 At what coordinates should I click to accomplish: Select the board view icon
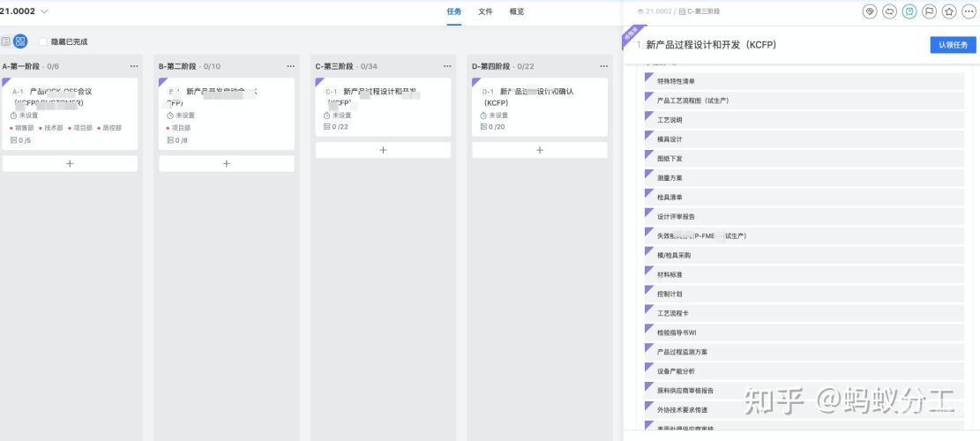[20, 41]
